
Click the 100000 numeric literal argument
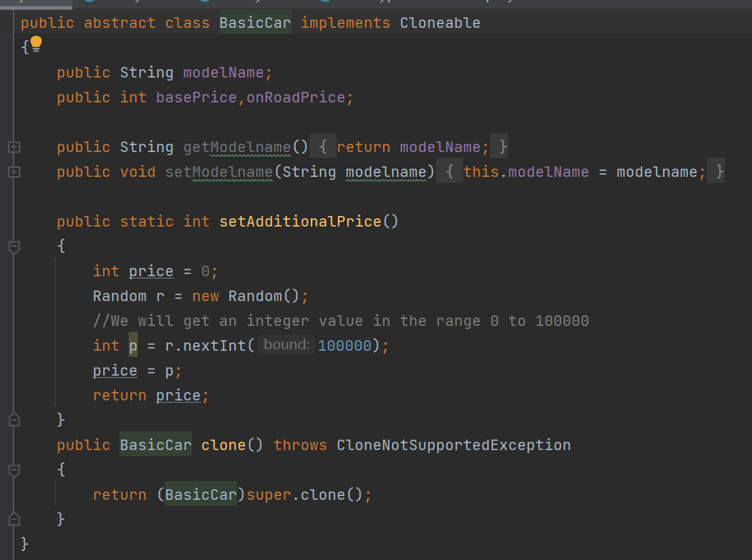345,345
